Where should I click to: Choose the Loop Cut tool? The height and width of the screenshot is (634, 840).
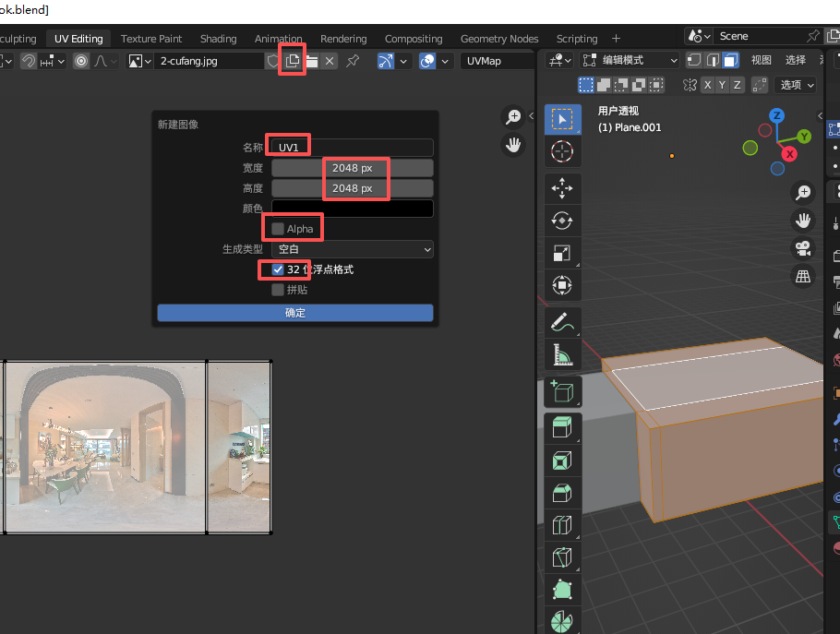coord(561,525)
